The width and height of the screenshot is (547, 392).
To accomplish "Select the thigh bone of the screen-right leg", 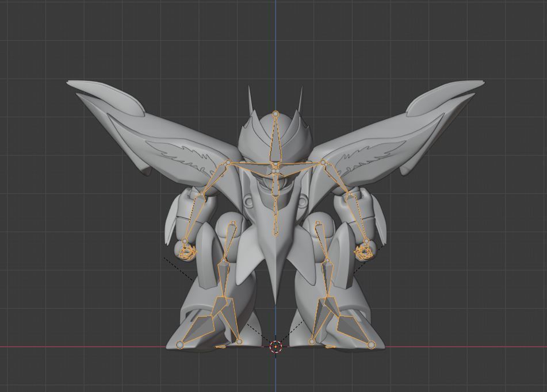I will point(323,241).
